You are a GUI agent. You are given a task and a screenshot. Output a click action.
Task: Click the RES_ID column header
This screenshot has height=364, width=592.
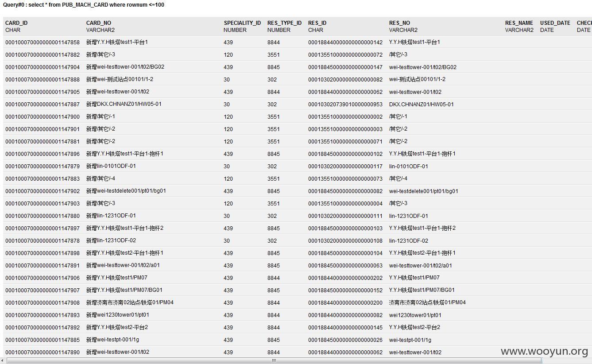click(317, 23)
